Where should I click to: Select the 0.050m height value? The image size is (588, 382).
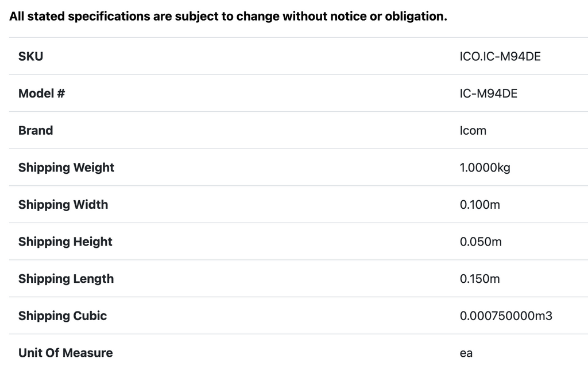(x=481, y=241)
